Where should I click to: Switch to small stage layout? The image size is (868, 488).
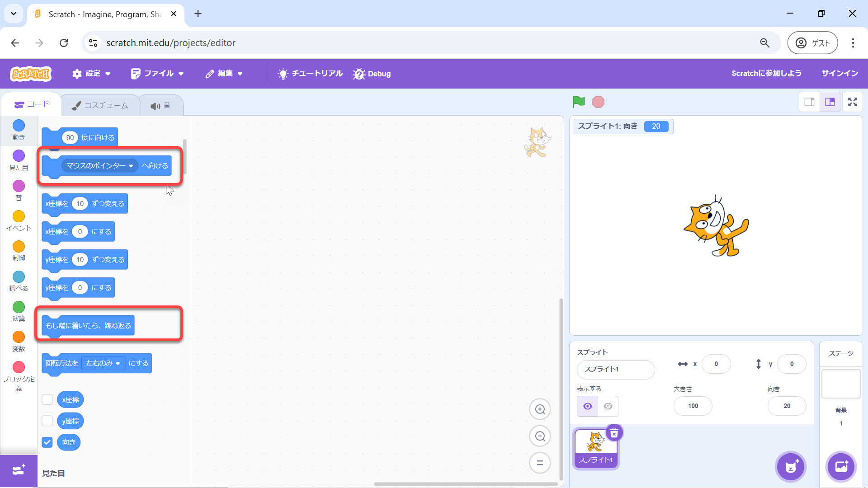[x=809, y=102]
